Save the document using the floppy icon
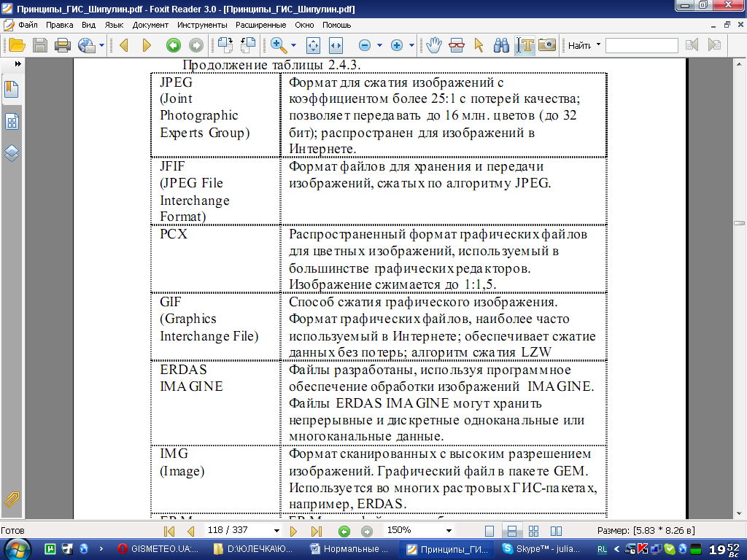 (40, 45)
